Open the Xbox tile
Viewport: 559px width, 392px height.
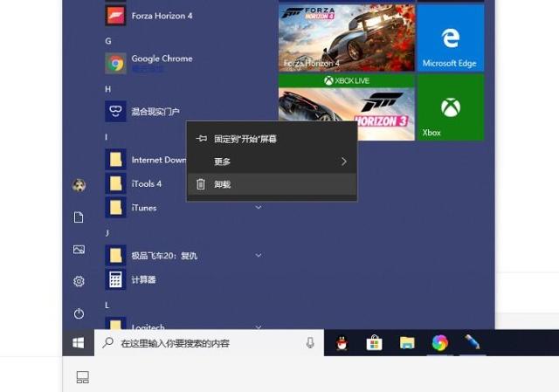(451, 107)
